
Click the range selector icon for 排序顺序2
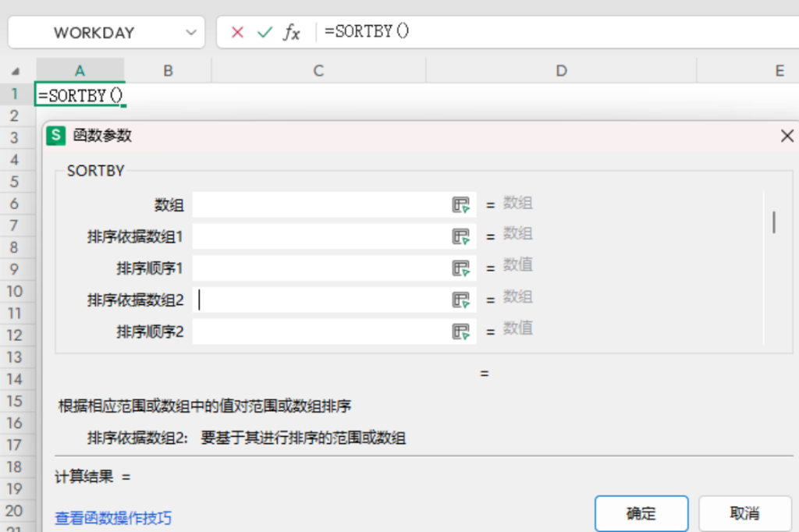[x=460, y=332]
